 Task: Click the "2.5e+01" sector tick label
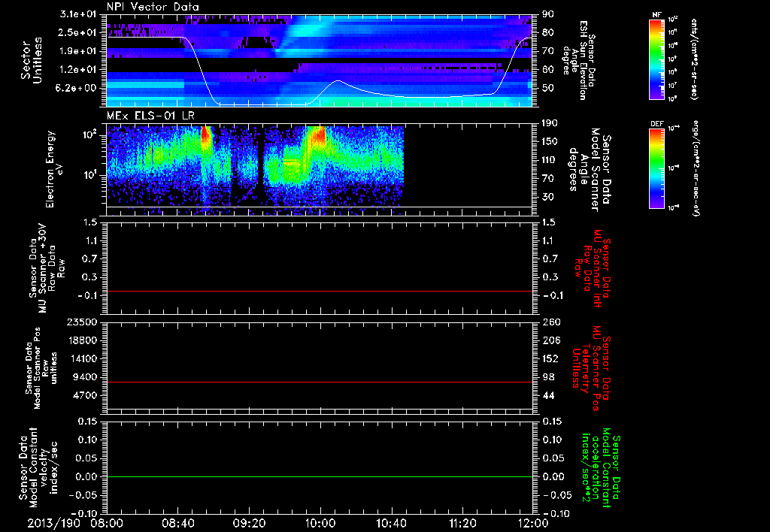[77, 32]
